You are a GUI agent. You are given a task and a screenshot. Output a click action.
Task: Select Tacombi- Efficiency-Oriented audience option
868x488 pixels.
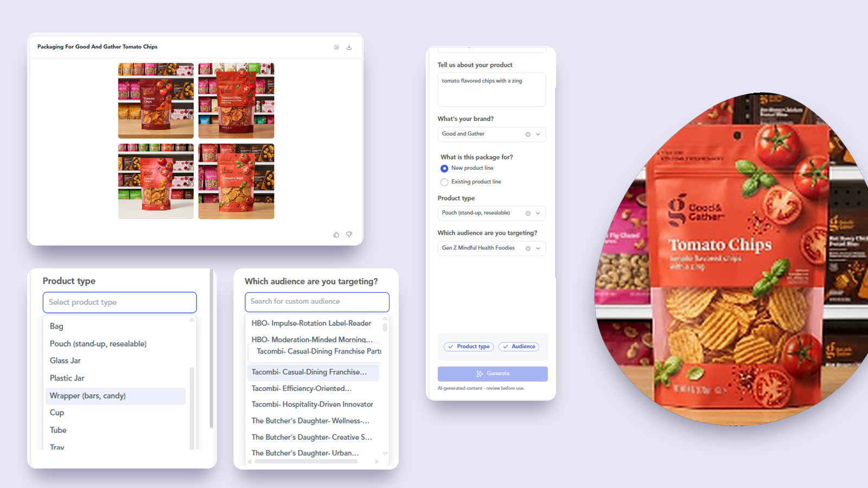(314, 388)
